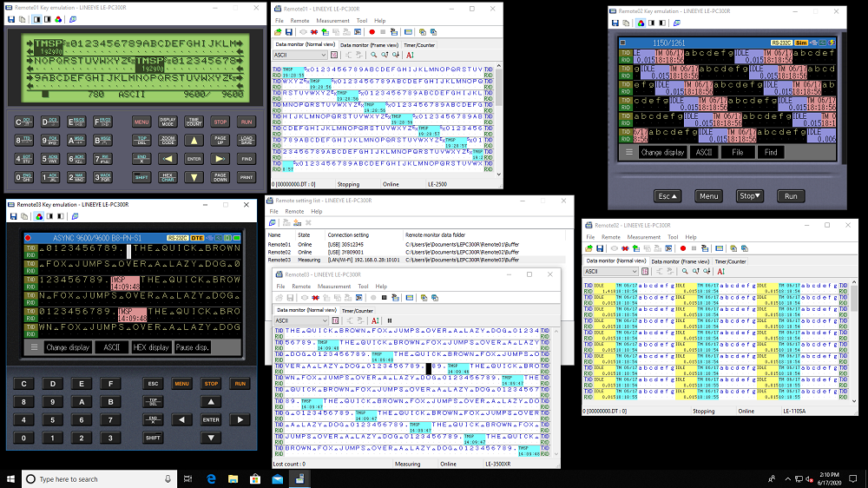Viewport: 868px width, 488px height.
Task: Open Microsoft Edge from taskbar
Action: click(211, 479)
